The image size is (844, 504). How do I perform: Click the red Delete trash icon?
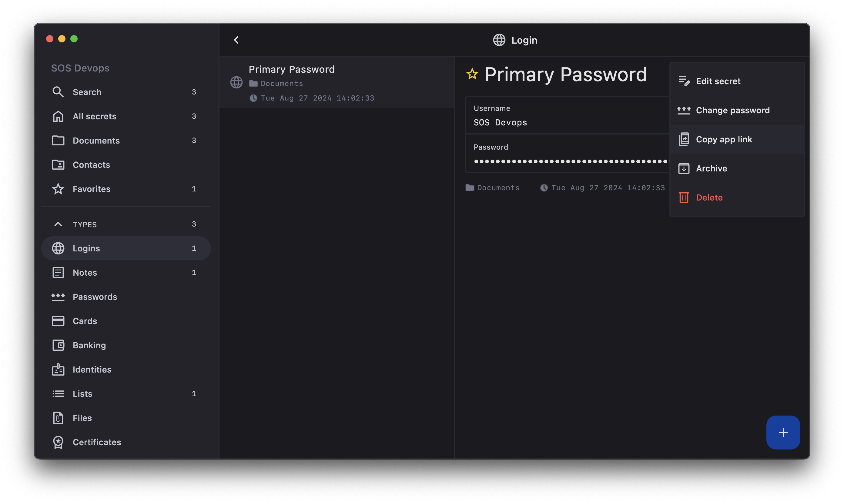[x=684, y=197]
